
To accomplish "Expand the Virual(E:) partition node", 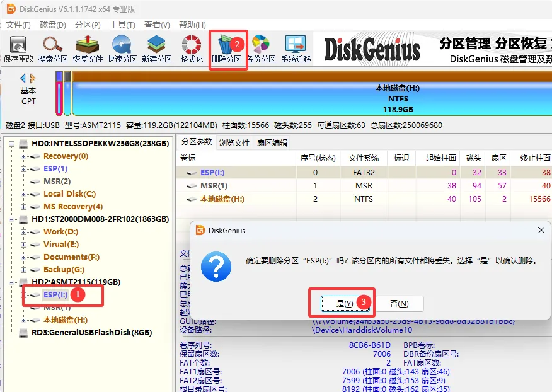I will click(x=23, y=245).
